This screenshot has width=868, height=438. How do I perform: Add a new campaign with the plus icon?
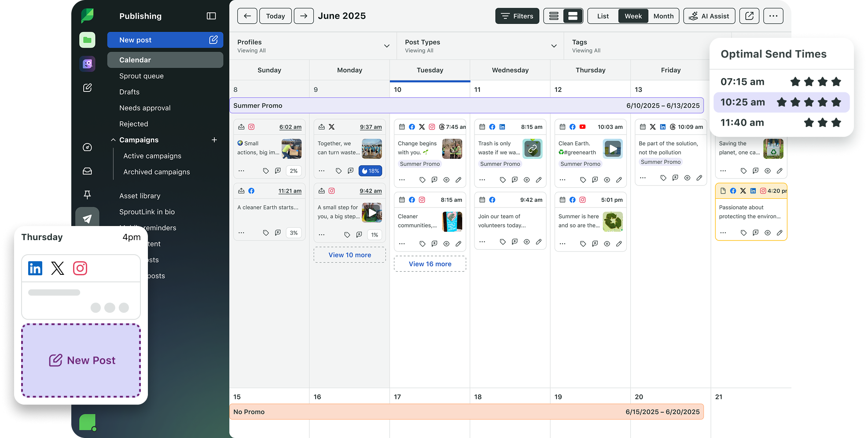tap(214, 140)
